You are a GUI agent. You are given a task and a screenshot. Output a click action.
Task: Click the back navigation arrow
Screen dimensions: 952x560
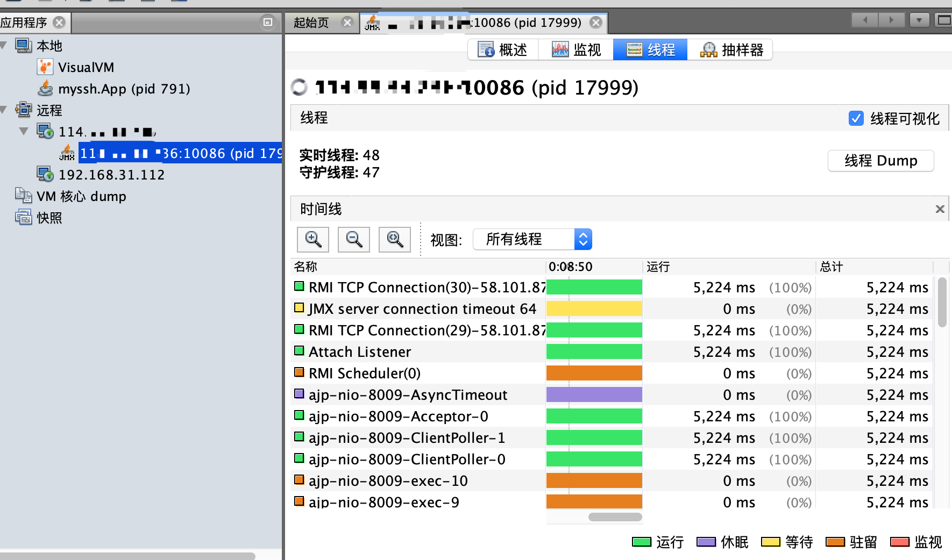(864, 20)
